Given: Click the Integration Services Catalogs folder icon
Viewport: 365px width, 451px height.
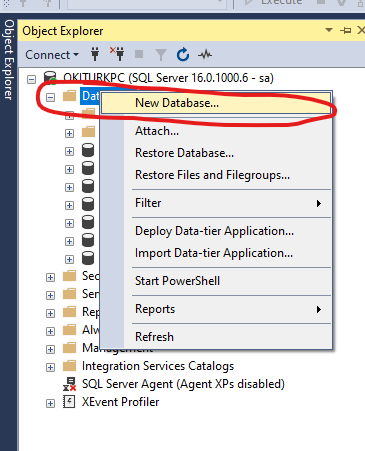Looking at the screenshot, I should coord(70,366).
